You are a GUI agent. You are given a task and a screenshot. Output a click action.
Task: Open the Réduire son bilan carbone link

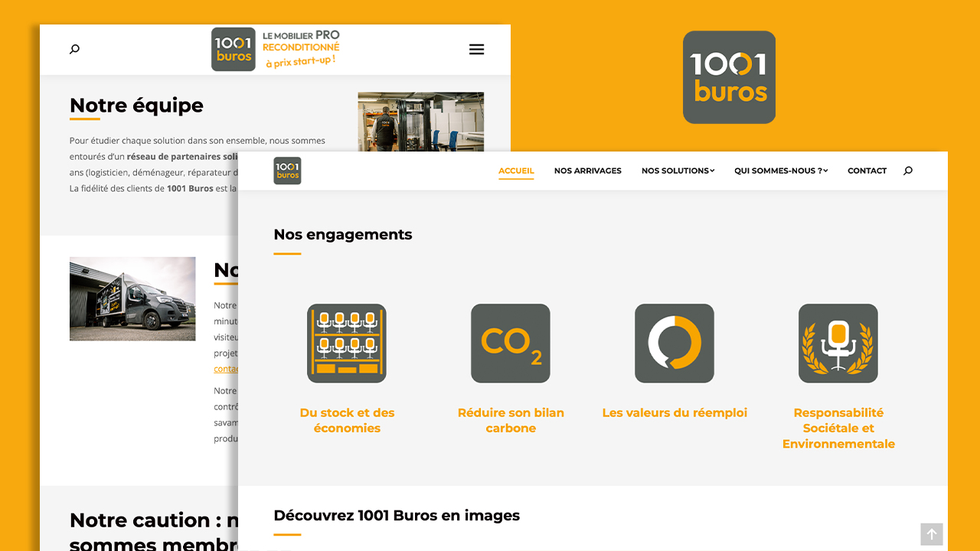(511, 420)
